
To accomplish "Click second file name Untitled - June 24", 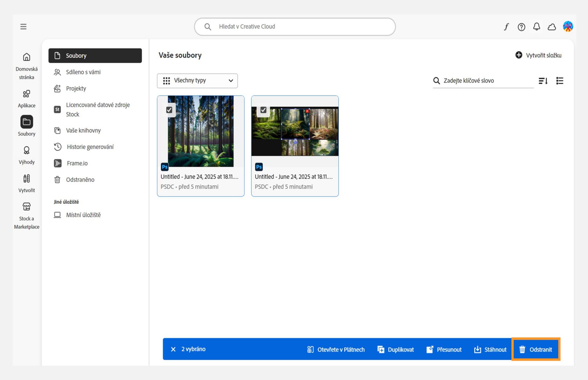I will coord(294,177).
